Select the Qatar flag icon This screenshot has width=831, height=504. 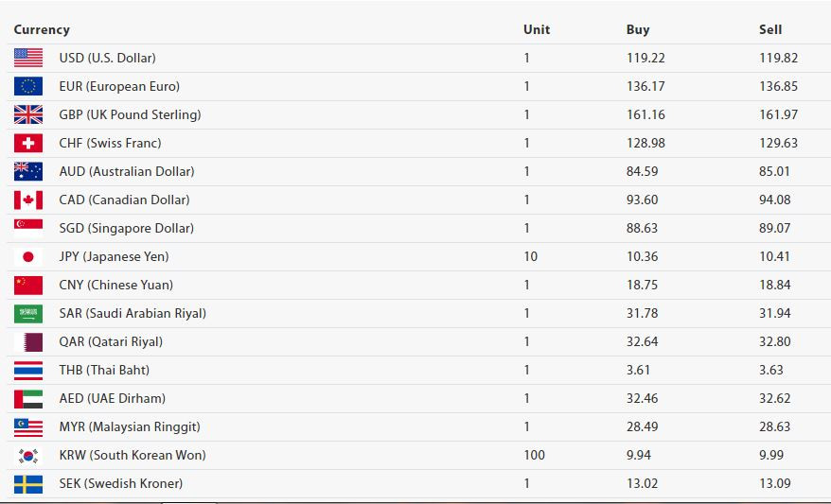(x=28, y=342)
